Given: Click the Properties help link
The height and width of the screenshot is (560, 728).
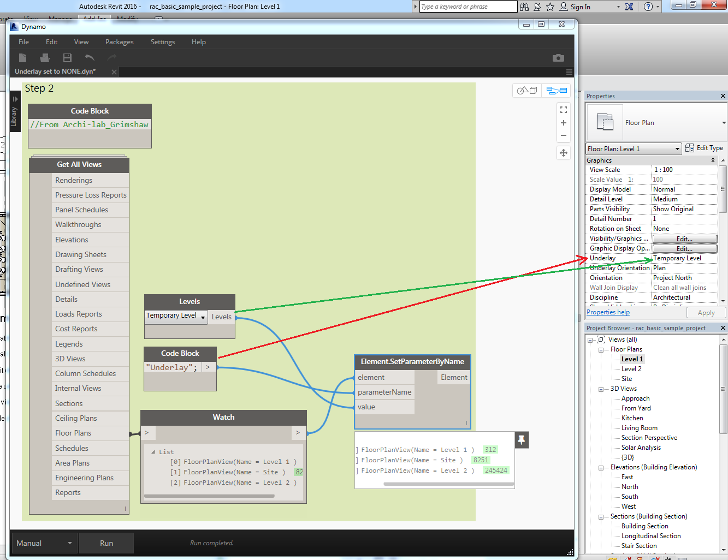Looking at the screenshot, I should tap(608, 312).
